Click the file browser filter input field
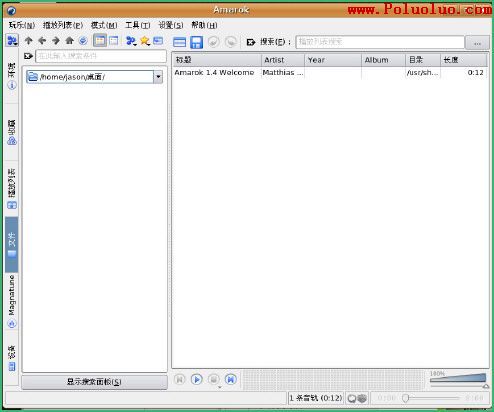Viewport: 494px width, 412px height. (x=101, y=56)
